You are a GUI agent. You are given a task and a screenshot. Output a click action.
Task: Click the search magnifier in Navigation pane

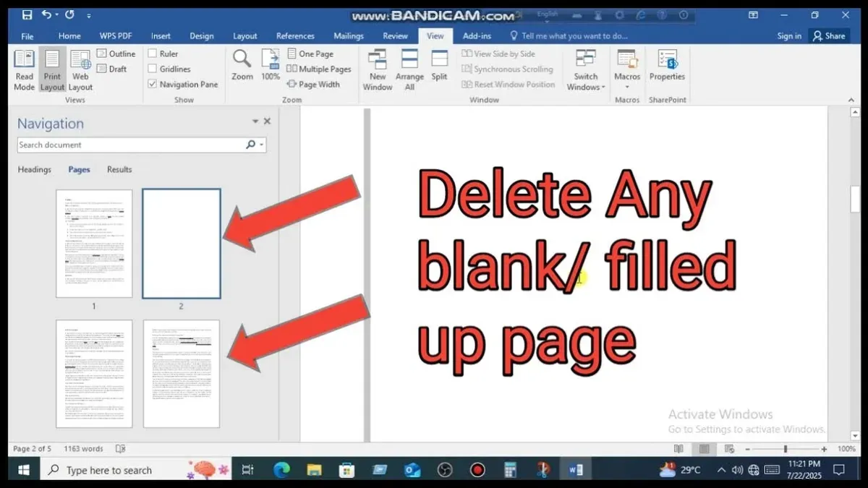[250, 145]
